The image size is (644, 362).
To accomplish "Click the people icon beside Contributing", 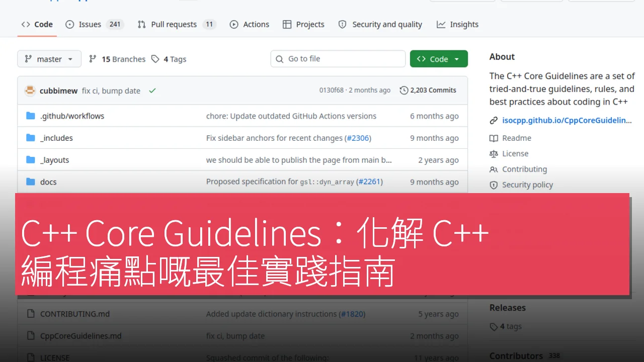I will tap(494, 169).
